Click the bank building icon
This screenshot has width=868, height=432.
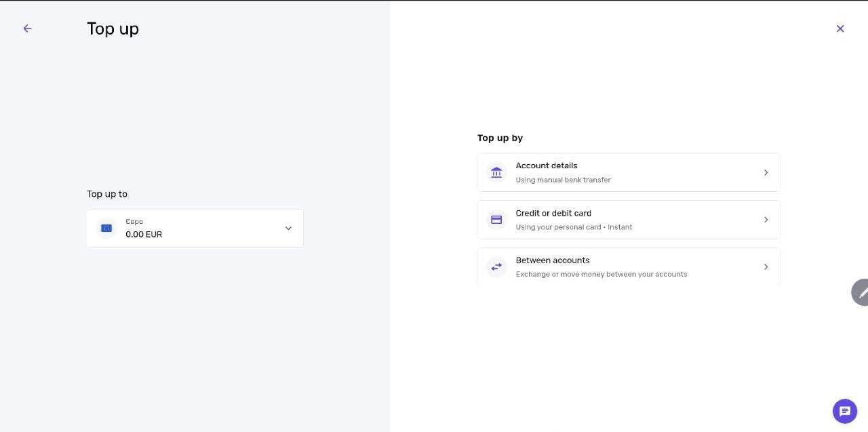tap(496, 172)
